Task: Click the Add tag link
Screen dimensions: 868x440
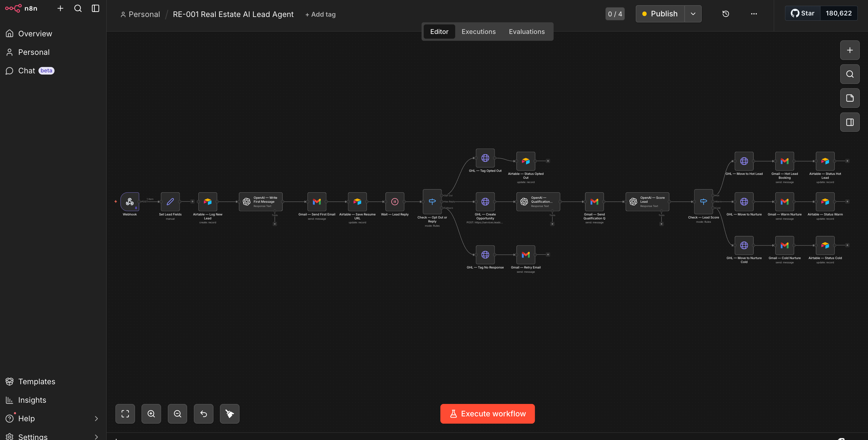Action: click(x=320, y=15)
